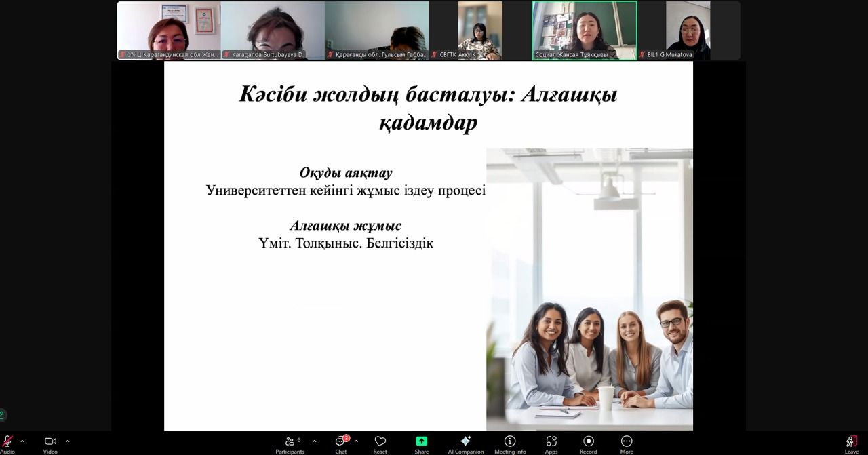Open the Chat panel
Viewport: 868px width, 455px height.
(x=340, y=441)
